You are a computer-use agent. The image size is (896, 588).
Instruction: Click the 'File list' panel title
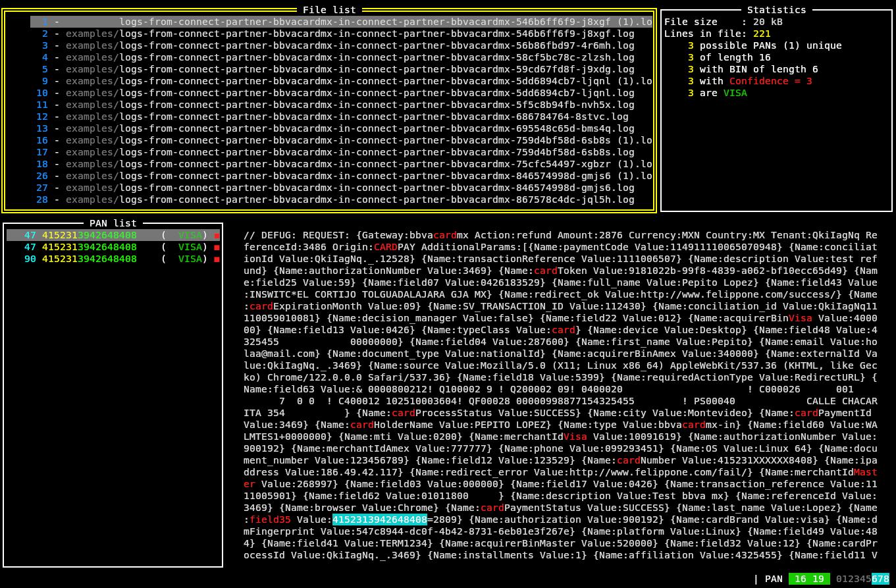click(329, 10)
